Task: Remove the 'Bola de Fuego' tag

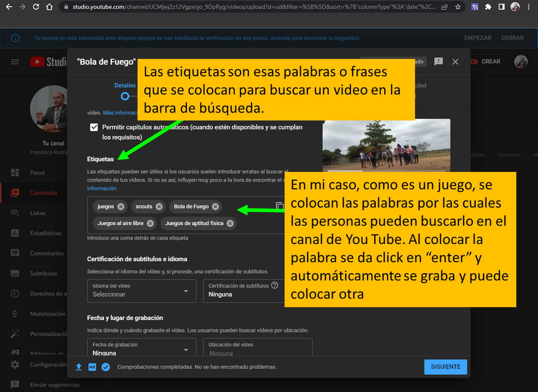Action: pyautogui.click(x=215, y=206)
